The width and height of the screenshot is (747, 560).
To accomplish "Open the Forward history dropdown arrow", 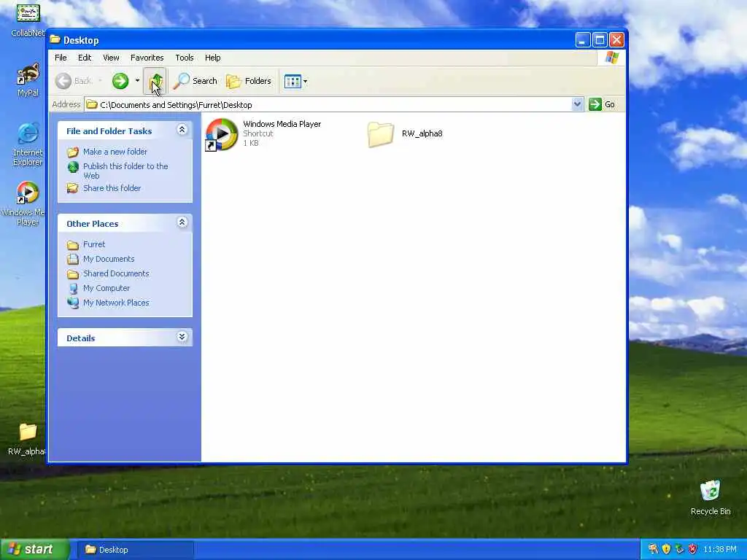I will click(137, 81).
